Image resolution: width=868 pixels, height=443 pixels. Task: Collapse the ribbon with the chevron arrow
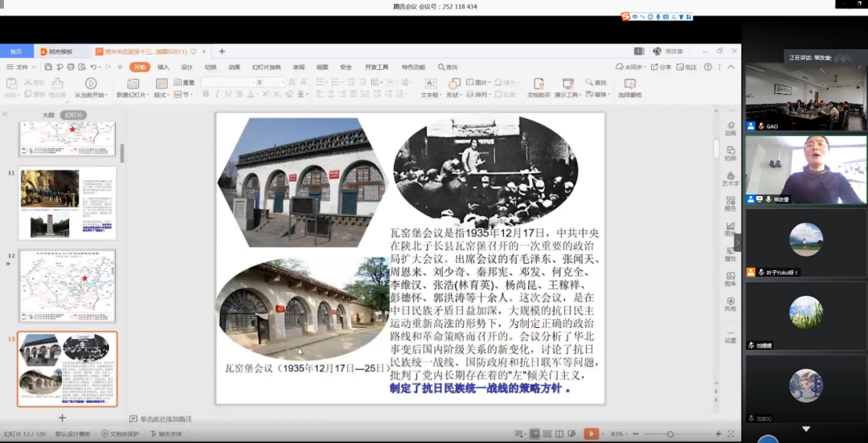click(x=732, y=67)
